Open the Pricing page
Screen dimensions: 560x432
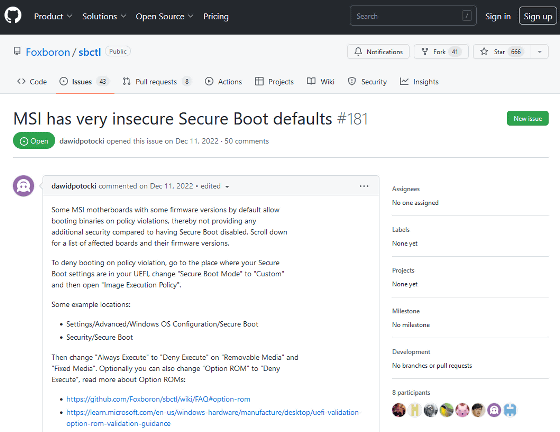216,16
